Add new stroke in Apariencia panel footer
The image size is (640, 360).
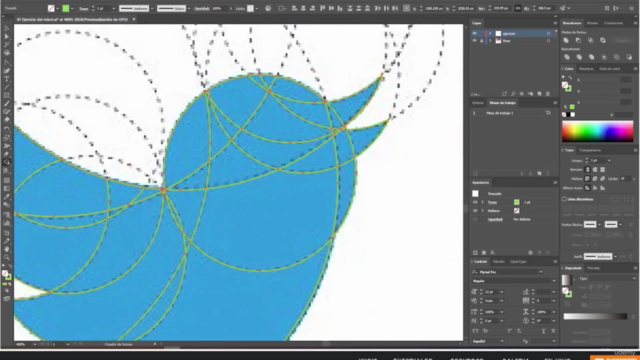click(x=475, y=253)
